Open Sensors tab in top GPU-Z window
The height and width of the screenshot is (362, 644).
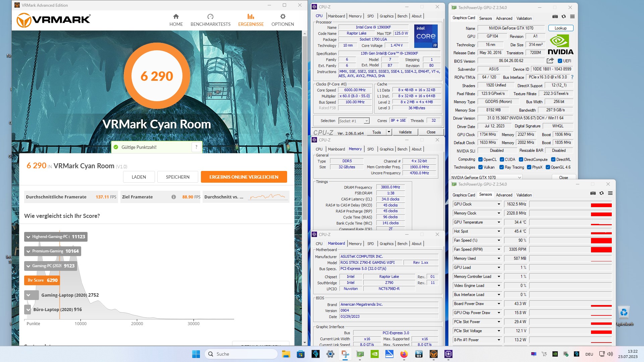(485, 18)
